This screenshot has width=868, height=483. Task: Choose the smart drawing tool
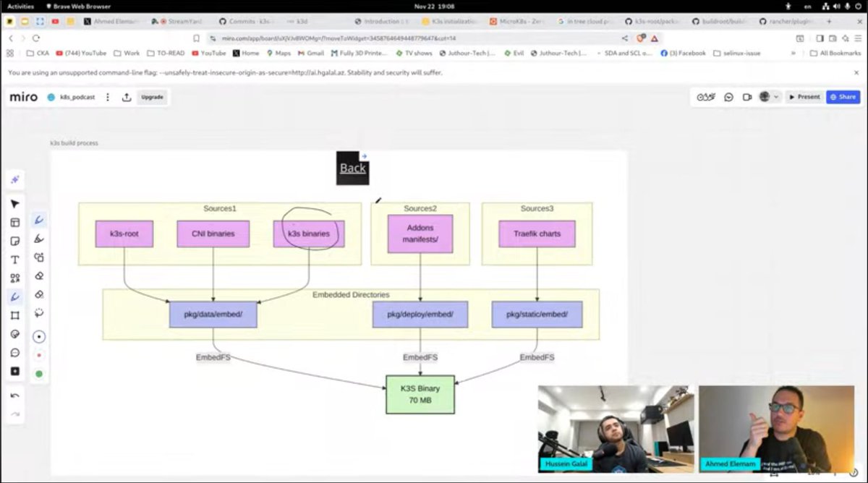pyautogui.click(x=39, y=257)
